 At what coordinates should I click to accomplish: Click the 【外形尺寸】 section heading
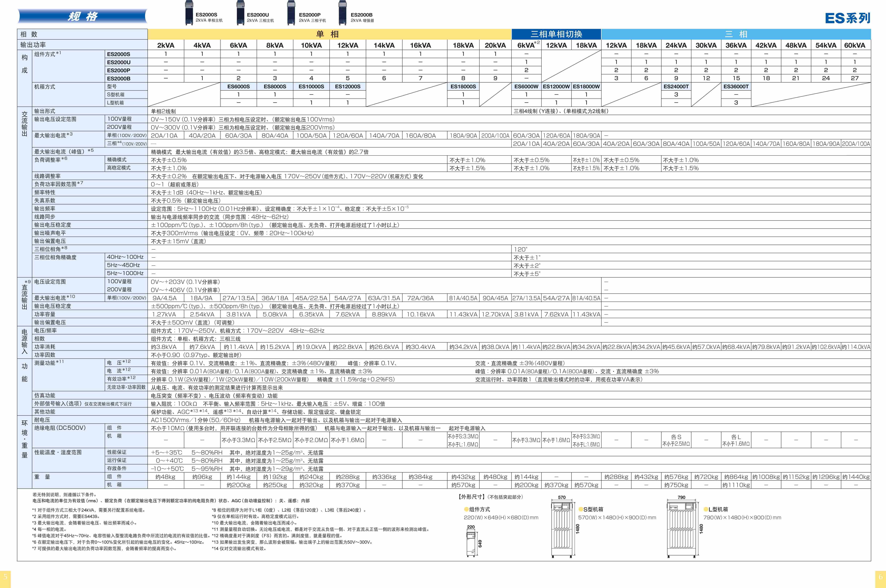[472, 497]
